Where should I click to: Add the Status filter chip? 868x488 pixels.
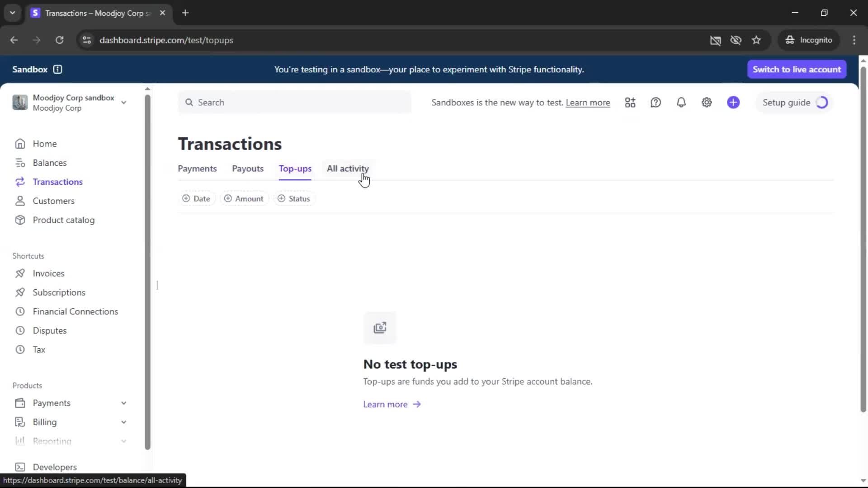[x=294, y=199]
